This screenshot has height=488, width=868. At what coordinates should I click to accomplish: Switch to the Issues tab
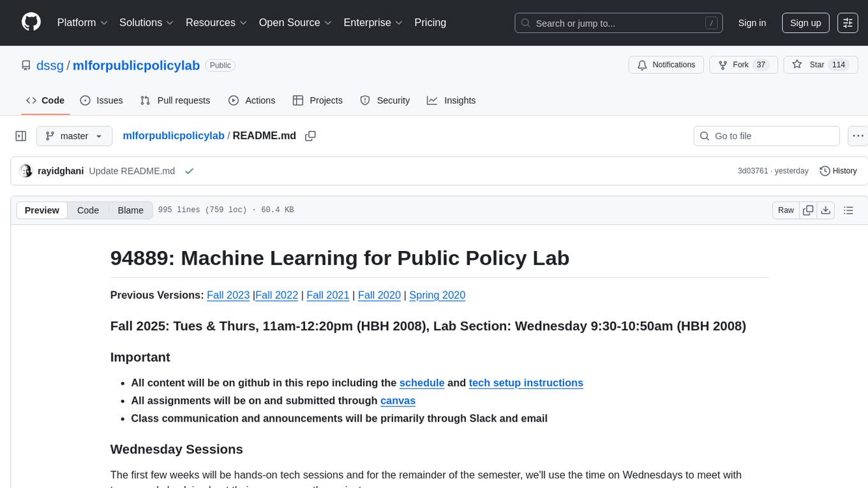[101, 100]
